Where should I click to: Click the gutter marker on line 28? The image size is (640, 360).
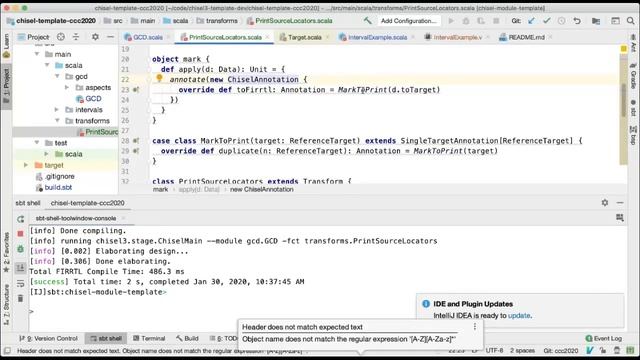[136, 141]
